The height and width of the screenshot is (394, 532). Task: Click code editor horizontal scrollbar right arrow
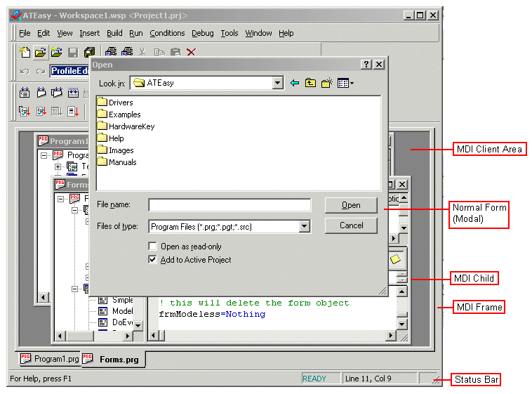391,336
